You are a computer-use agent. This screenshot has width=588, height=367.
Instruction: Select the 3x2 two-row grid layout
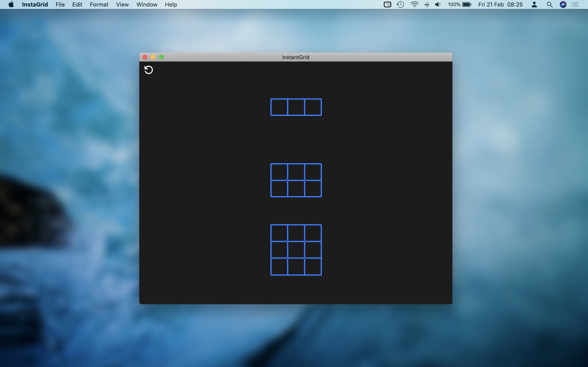pyautogui.click(x=296, y=180)
